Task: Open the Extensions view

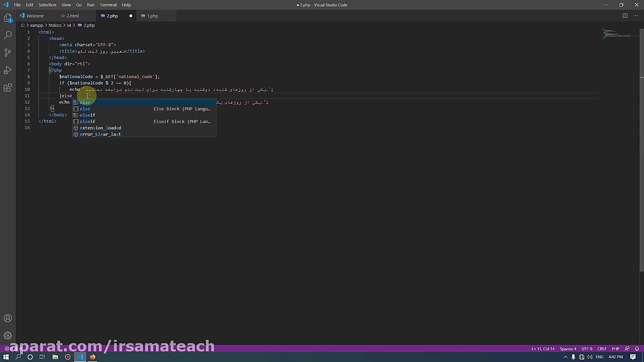Action: click(x=8, y=88)
